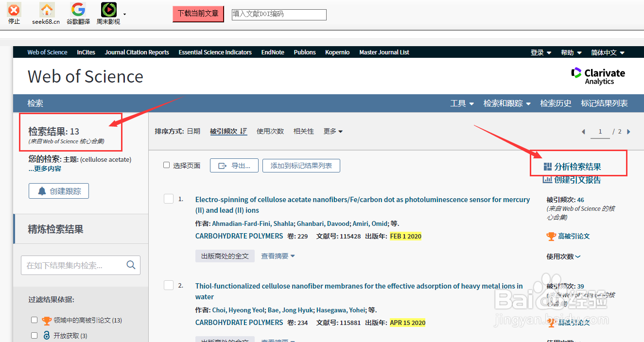Image resolution: width=644 pixels, height=342 pixels.
Task: Open the Electro-spinning cellulose acetate article link
Action: 362,199
